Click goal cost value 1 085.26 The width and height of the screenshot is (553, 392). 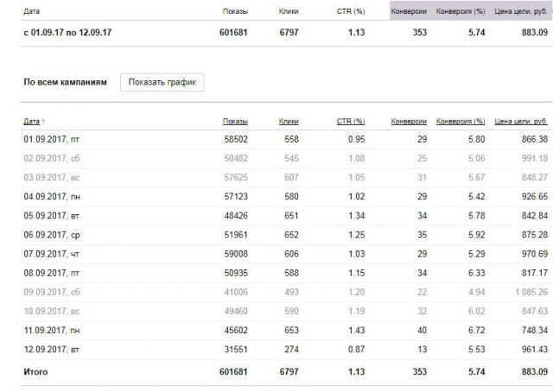point(531,292)
